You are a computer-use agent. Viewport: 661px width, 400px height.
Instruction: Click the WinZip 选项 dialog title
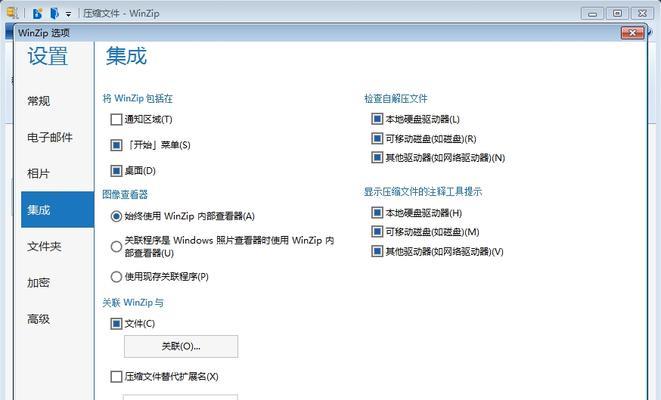(x=44, y=33)
